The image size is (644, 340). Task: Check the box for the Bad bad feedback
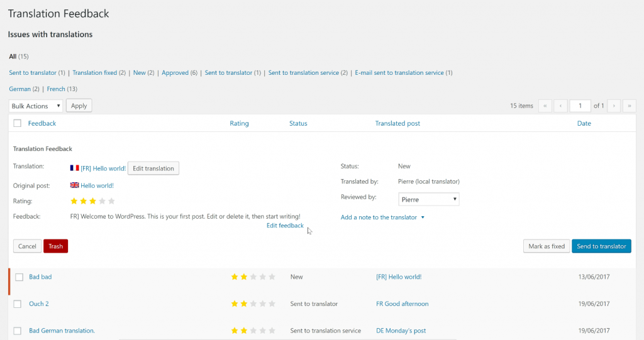coord(19,277)
